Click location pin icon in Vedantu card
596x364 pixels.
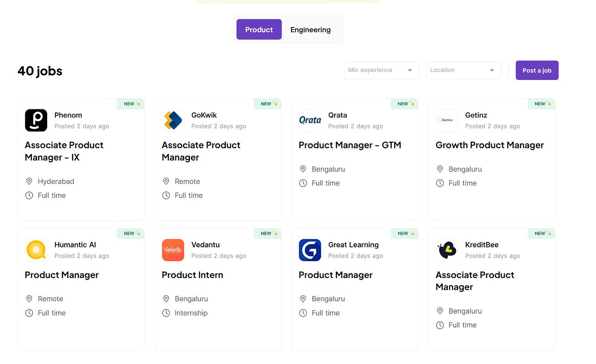(166, 298)
